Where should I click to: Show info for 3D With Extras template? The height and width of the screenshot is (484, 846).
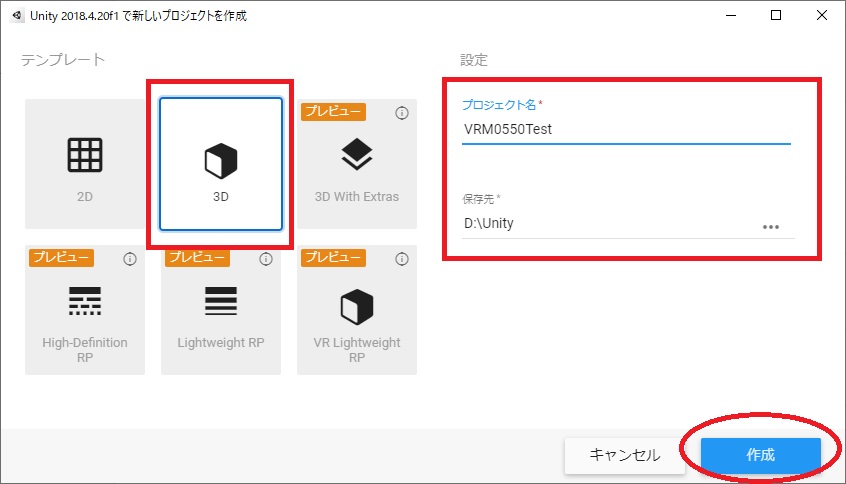pyautogui.click(x=401, y=113)
